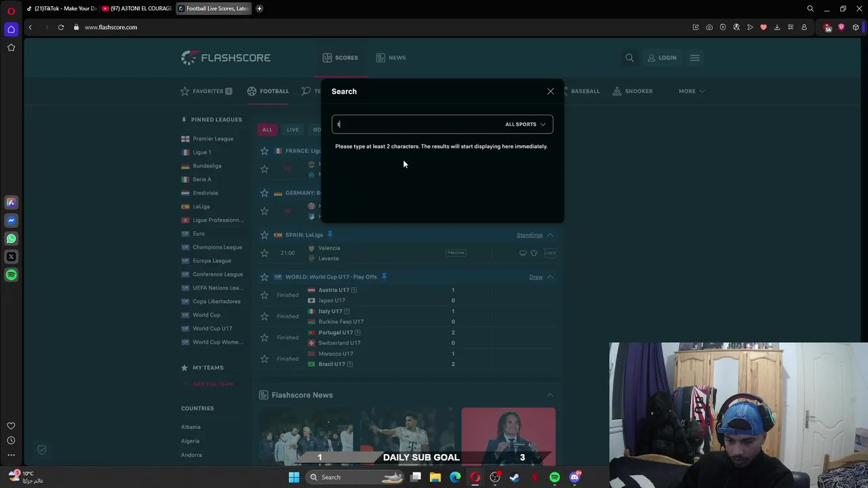This screenshot has width=868, height=488.
Task: Open Albania in countries list
Action: coord(191,427)
